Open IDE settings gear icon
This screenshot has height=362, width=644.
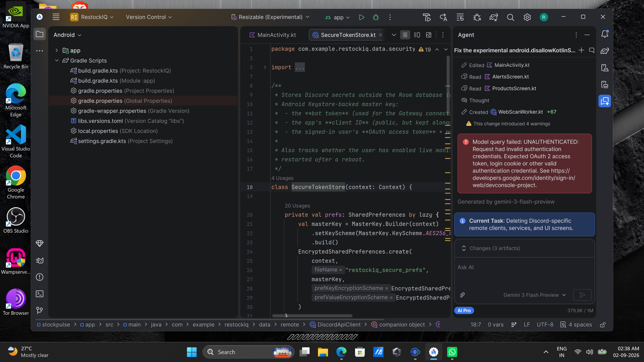(x=527, y=17)
